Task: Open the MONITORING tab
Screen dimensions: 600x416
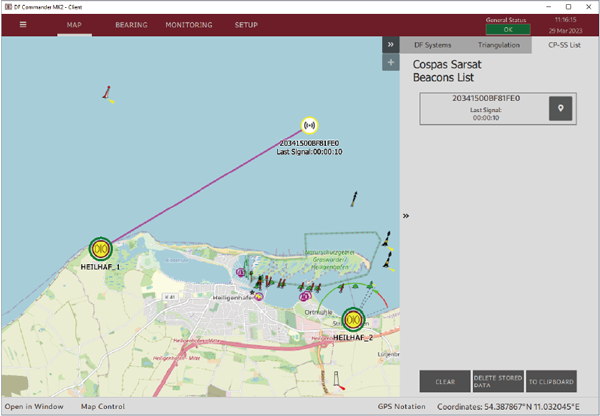Action: 188,24
